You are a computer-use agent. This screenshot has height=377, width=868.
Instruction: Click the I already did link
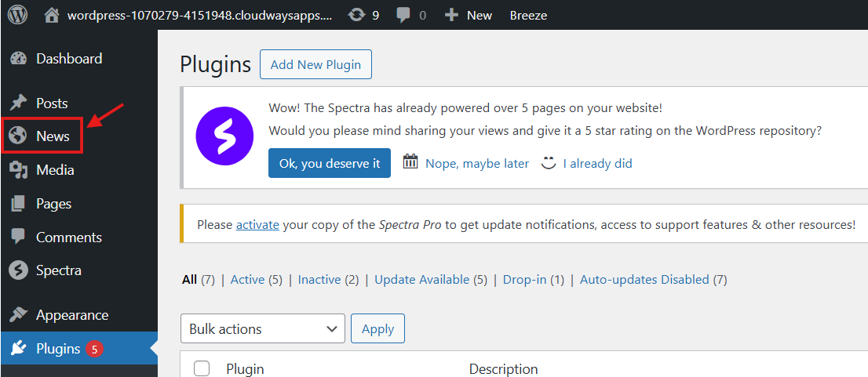597,164
